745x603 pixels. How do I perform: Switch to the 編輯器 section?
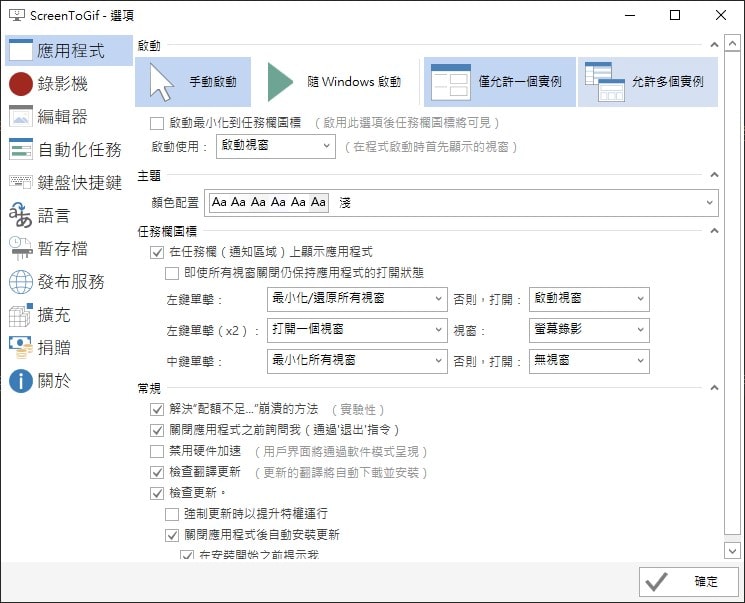(x=69, y=116)
